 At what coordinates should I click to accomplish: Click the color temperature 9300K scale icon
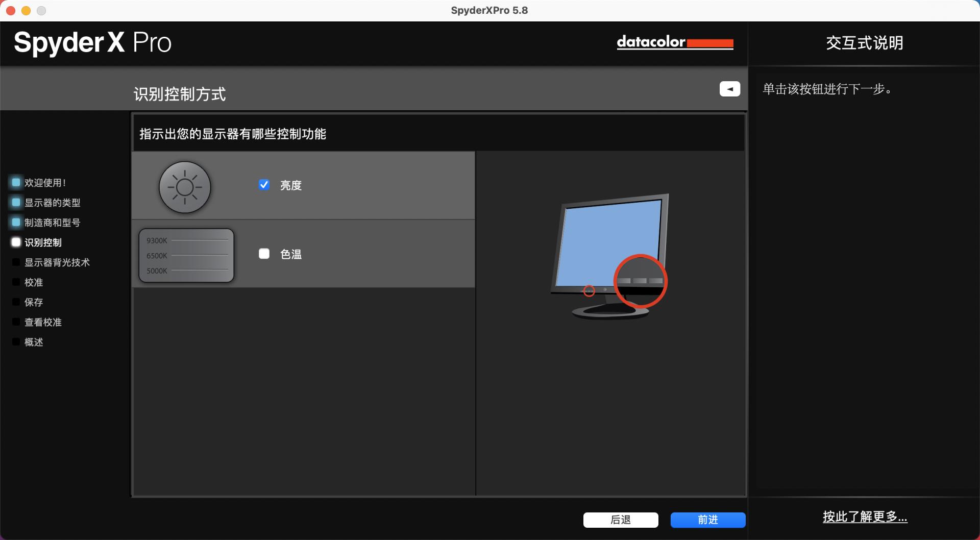click(x=186, y=255)
